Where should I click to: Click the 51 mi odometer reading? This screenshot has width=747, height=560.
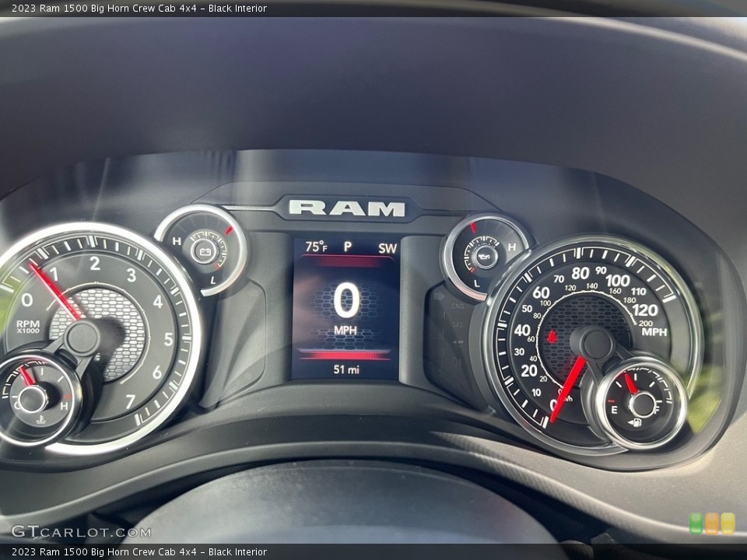[x=346, y=369]
